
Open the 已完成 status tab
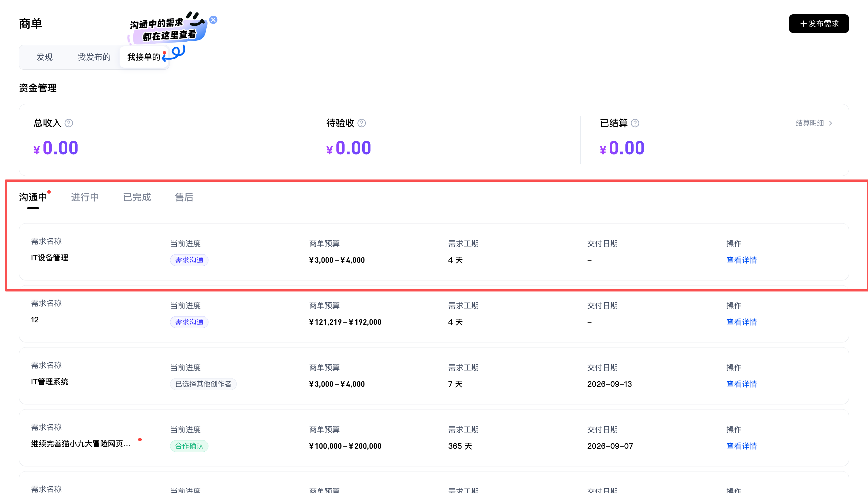point(137,197)
